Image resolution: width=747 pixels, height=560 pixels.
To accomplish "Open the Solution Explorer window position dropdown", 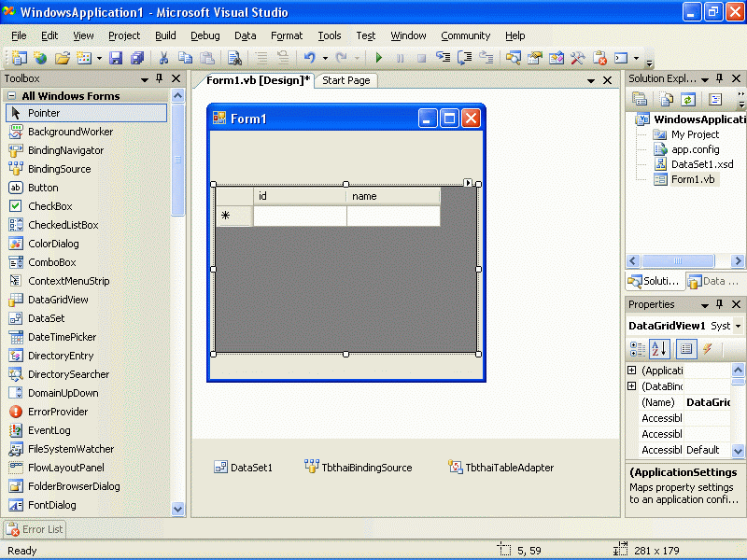I will [705, 79].
